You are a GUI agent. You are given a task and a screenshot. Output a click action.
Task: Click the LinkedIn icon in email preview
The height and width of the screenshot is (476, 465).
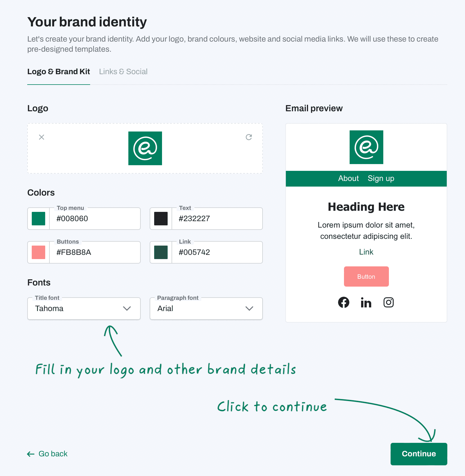point(366,302)
